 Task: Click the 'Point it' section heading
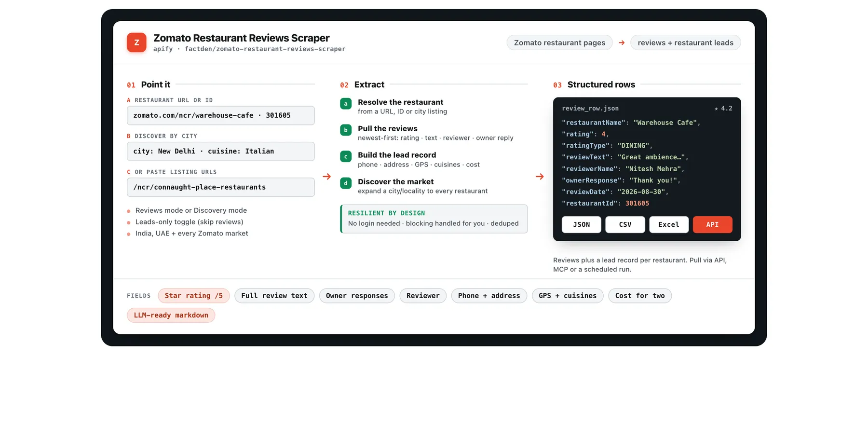pyautogui.click(x=156, y=84)
